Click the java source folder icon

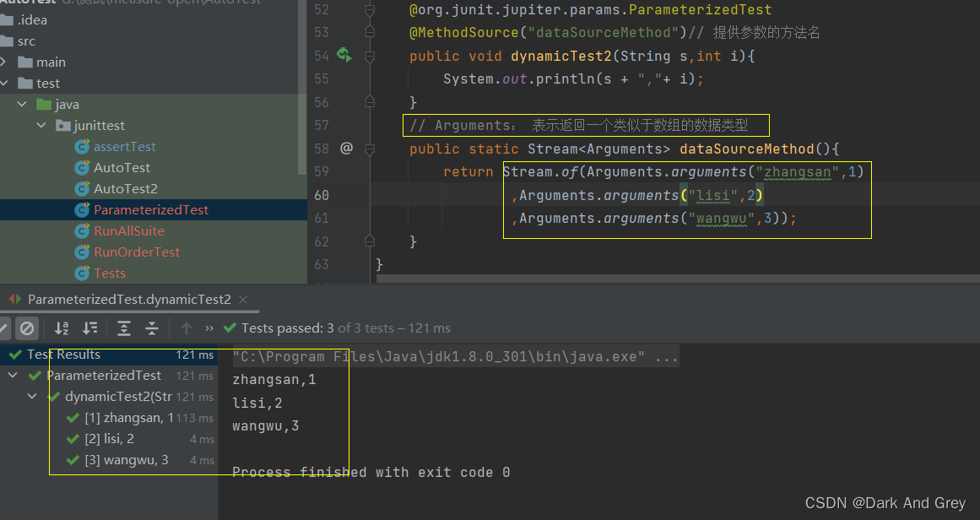(x=44, y=105)
